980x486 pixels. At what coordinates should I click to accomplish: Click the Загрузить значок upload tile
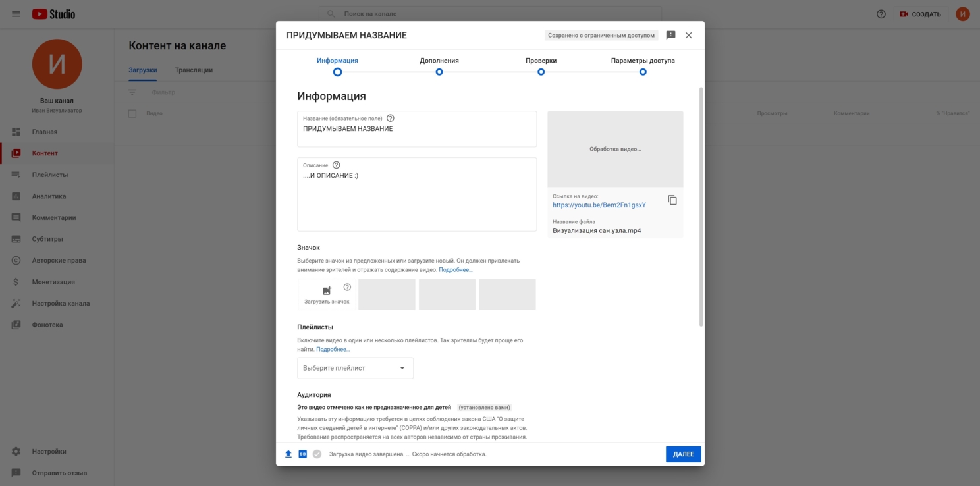pyautogui.click(x=327, y=294)
